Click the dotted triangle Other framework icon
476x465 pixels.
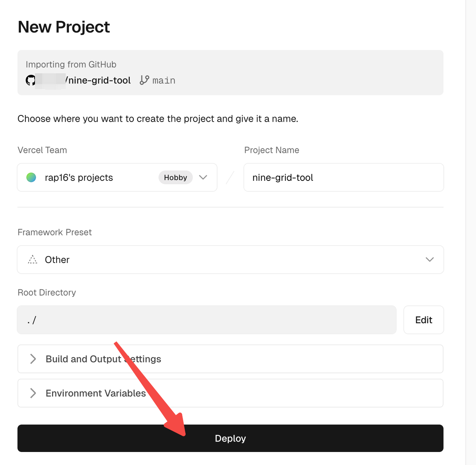click(33, 260)
